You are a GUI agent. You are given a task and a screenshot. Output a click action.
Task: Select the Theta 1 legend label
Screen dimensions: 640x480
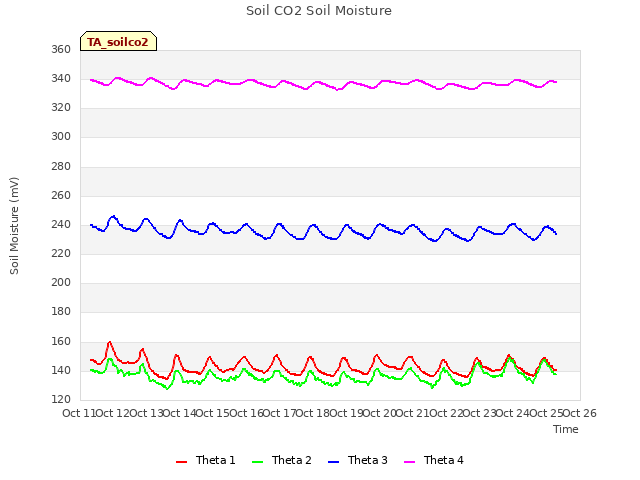pos(216,460)
